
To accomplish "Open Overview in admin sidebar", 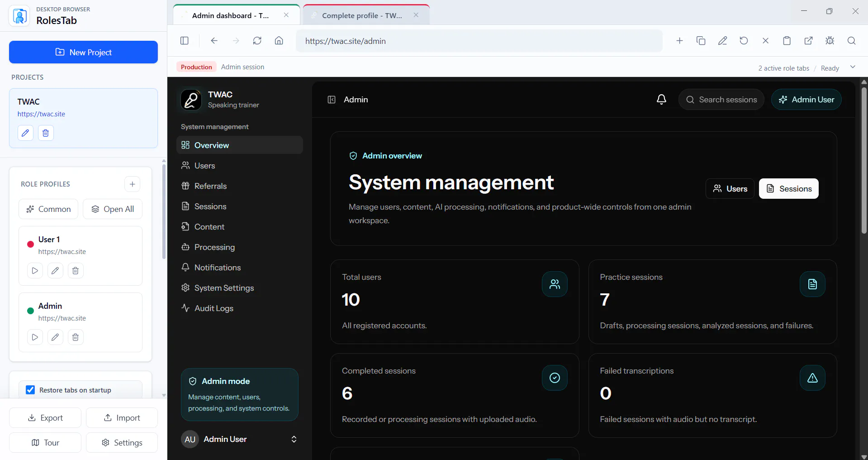I will click(x=240, y=145).
